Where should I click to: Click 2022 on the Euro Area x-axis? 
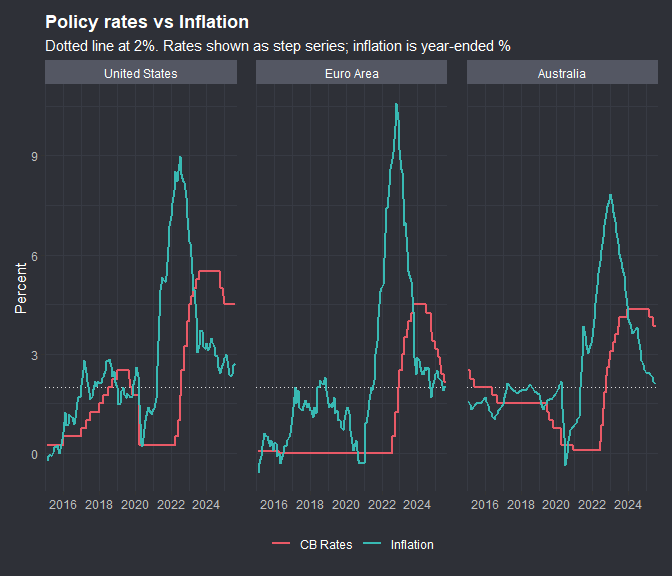pos(382,505)
